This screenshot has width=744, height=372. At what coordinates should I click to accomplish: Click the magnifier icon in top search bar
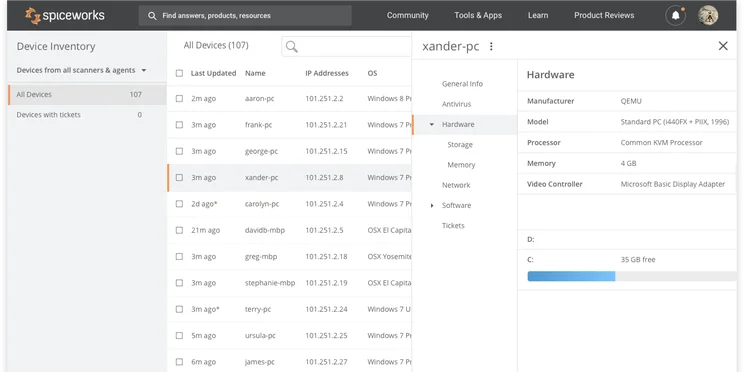pos(152,16)
